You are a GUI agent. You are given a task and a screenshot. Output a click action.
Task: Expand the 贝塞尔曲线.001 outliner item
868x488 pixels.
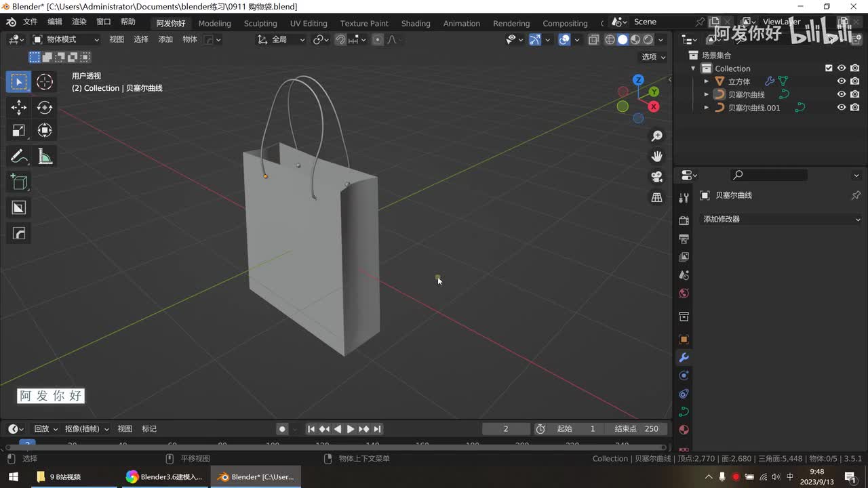tap(706, 107)
